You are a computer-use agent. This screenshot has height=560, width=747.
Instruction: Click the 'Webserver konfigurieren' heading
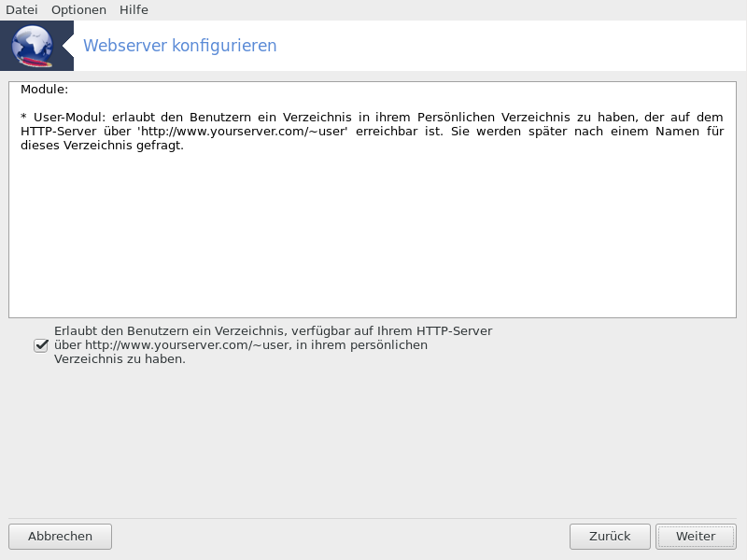(179, 46)
